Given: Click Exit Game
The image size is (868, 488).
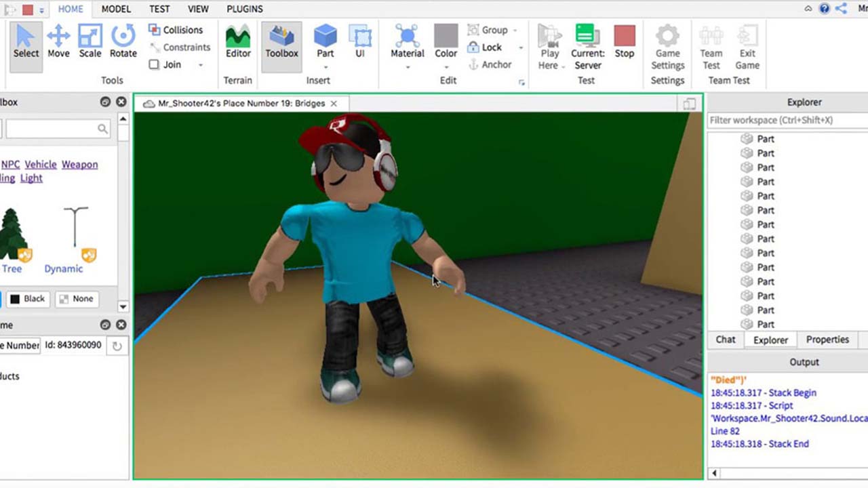Looking at the screenshot, I should point(747,46).
